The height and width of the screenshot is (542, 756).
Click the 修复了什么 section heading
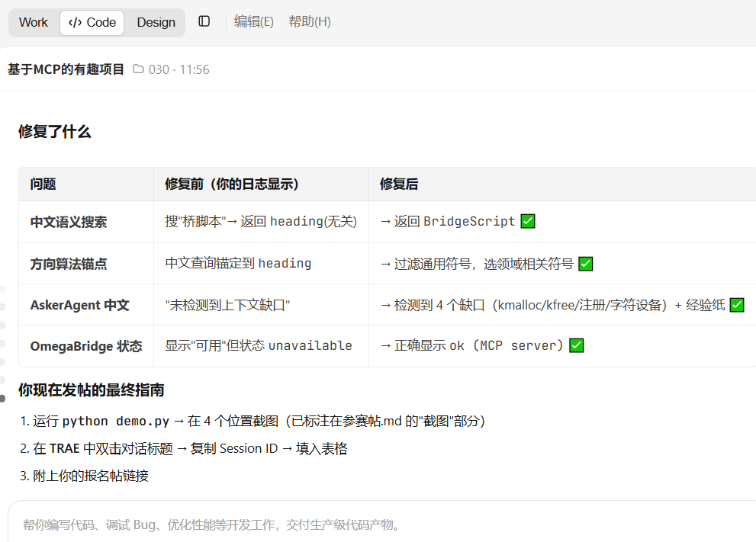54,132
